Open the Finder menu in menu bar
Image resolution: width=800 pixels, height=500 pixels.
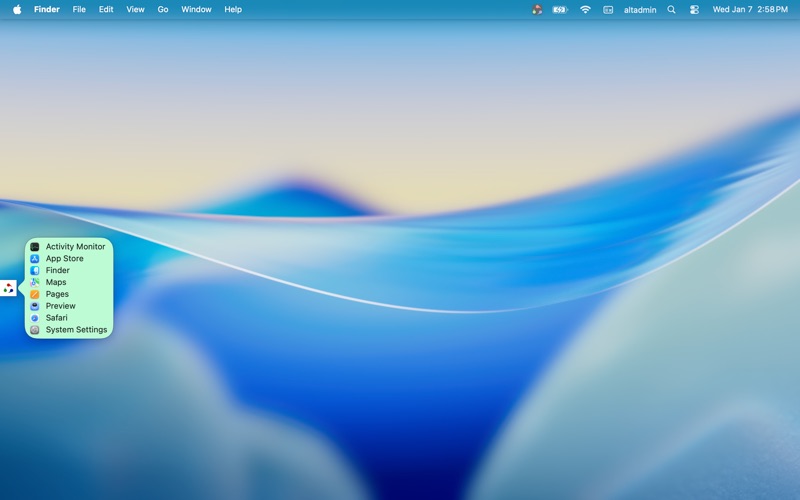pyautogui.click(x=46, y=9)
